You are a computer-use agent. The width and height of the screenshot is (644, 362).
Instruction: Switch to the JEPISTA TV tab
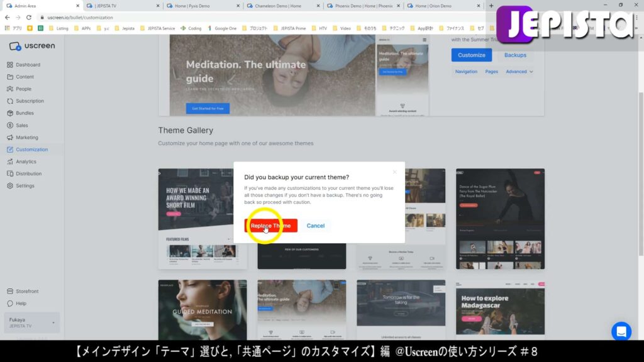[123, 6]
